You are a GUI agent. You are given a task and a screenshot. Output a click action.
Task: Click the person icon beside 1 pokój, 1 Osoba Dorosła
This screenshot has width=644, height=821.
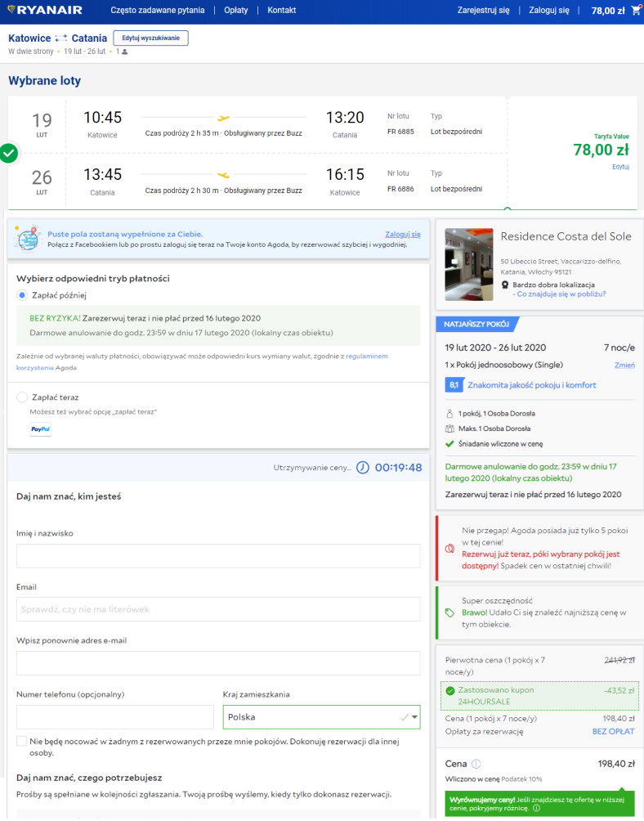(449, 413)
